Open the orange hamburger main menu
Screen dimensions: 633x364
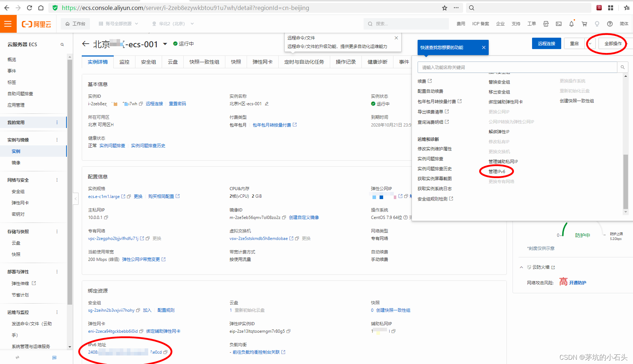tap(8, 24)
